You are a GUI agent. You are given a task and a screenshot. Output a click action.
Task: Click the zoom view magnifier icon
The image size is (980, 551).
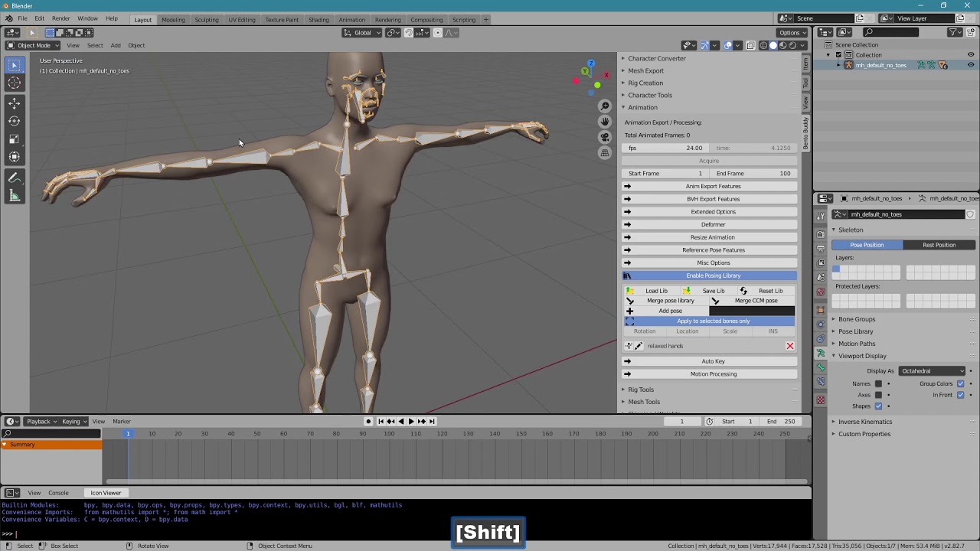(605, 106)
